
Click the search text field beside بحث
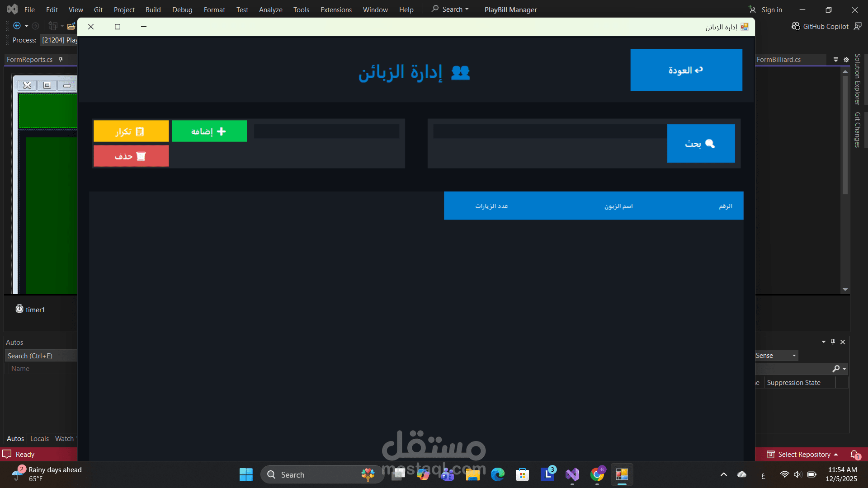point(549,131)
